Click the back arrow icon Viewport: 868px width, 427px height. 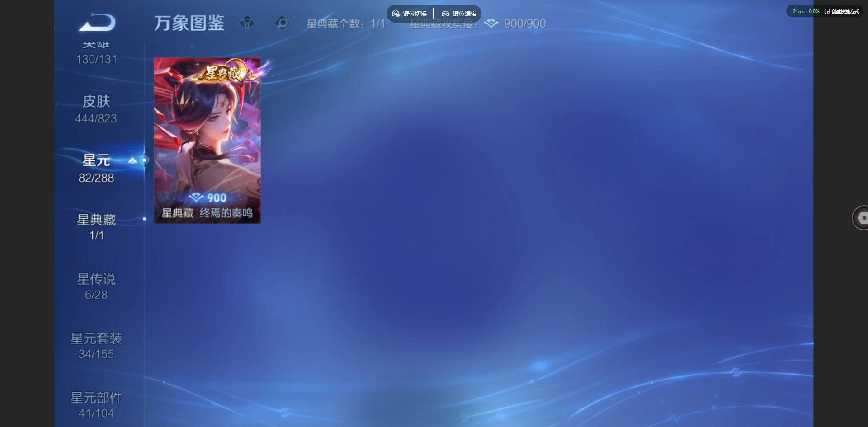click(x=97, y=23)
